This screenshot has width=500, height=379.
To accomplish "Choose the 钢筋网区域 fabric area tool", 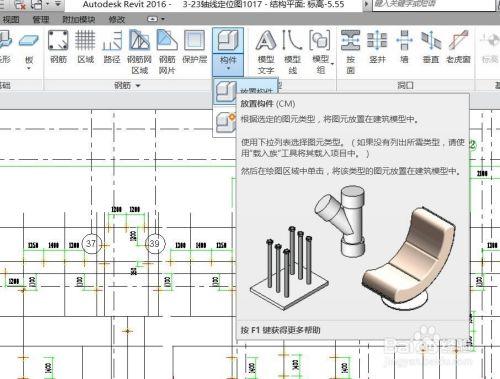I will [x=139, y=52].
